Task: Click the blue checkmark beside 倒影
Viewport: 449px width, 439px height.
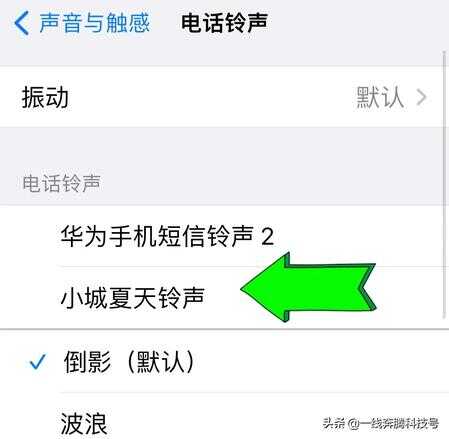Action: tap(37, 362)
